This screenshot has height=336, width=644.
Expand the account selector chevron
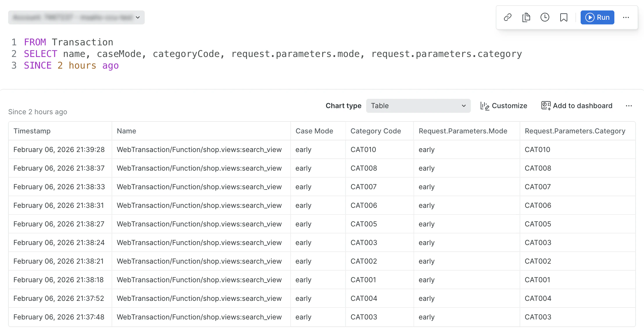[137, 17]
